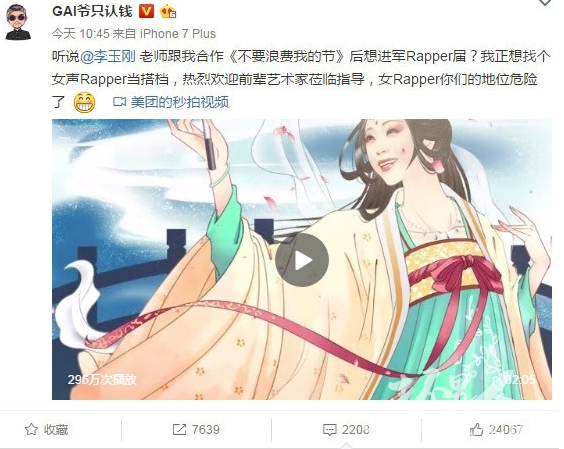Open the 美团的秒拍视频 video link
The height and width of the screenshot is (449, 564).
(179, 102)
